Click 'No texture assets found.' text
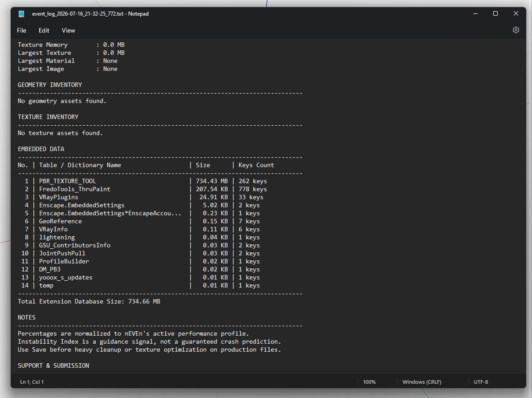The width and height of the screenshot is (532, 398). [61, 133]
